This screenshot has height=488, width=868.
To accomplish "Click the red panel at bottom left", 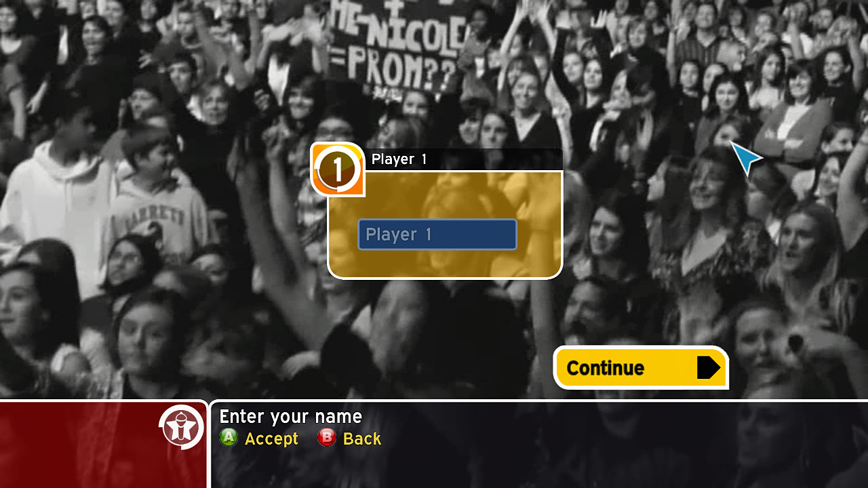I will click(x=103, y=444).
